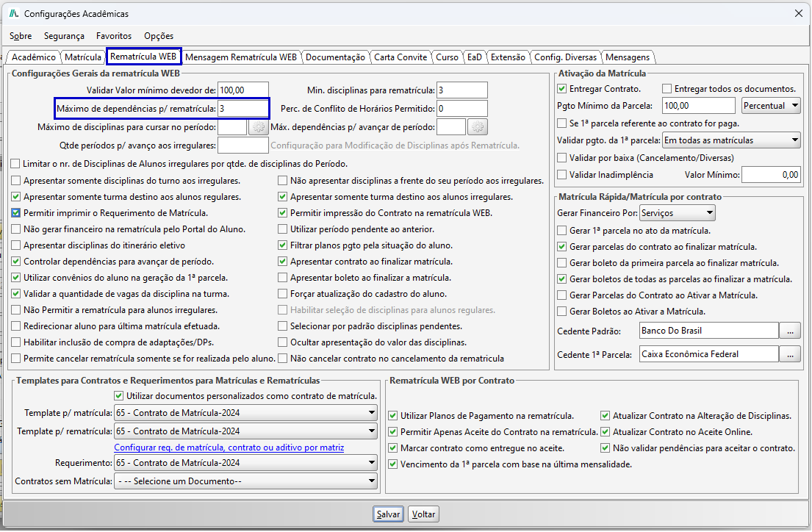Open Contratos sem Matrícula dropdown
Image resolution: width=812 pixels, height=532 pixels.
(246, 481)
